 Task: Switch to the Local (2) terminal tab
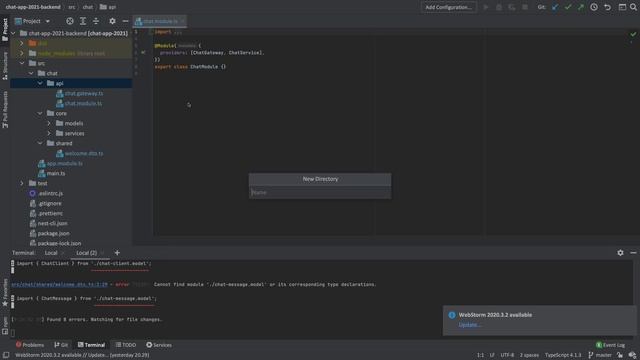click(x=86, y=253)
